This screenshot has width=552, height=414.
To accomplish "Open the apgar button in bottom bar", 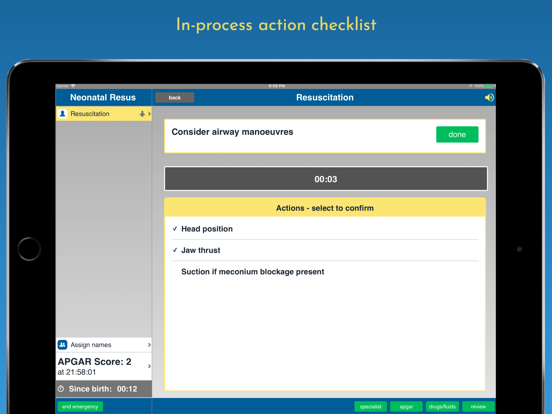I will pos(406,407).
